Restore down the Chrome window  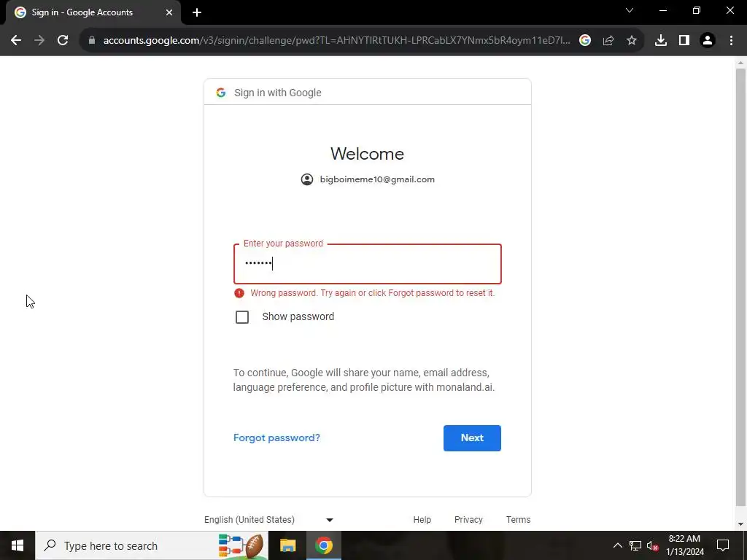(x=697, y=10)
